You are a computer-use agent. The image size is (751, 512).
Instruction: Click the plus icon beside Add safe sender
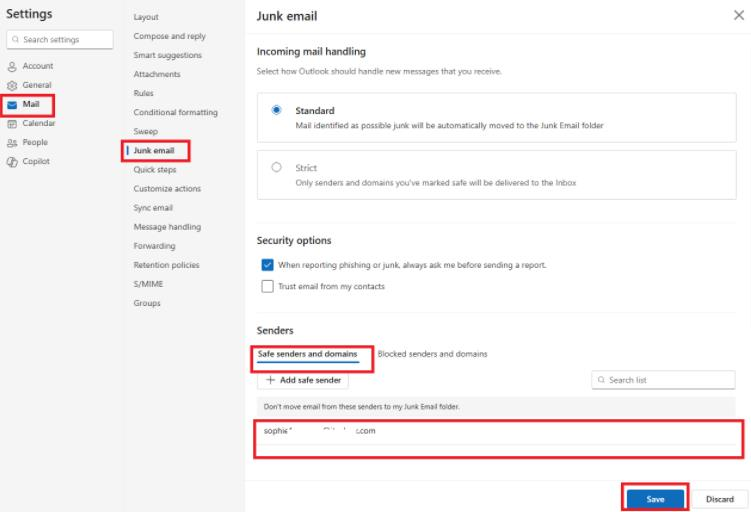270,380
